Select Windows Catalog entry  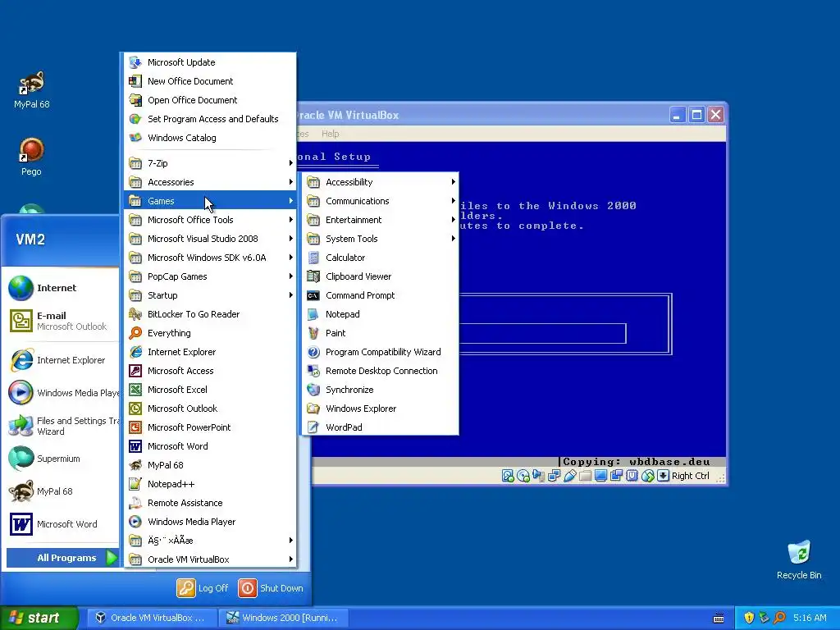click(210, 138)
